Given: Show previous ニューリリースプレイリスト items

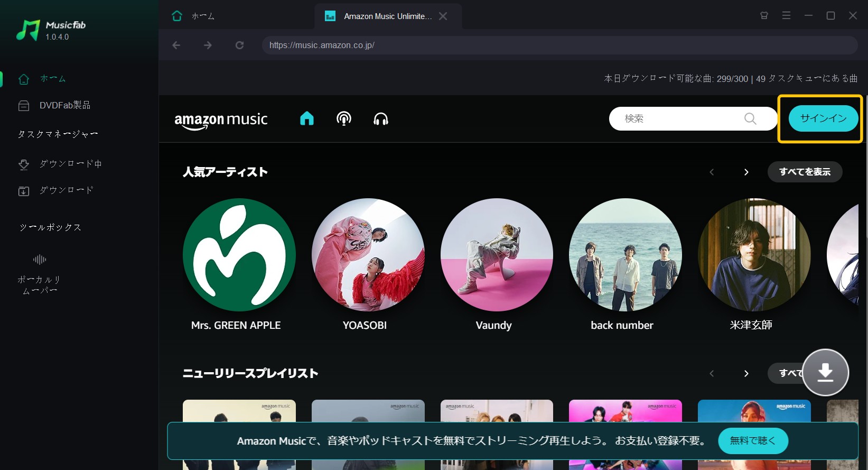Looking at the screenshot, I should [x=712, y=373].
